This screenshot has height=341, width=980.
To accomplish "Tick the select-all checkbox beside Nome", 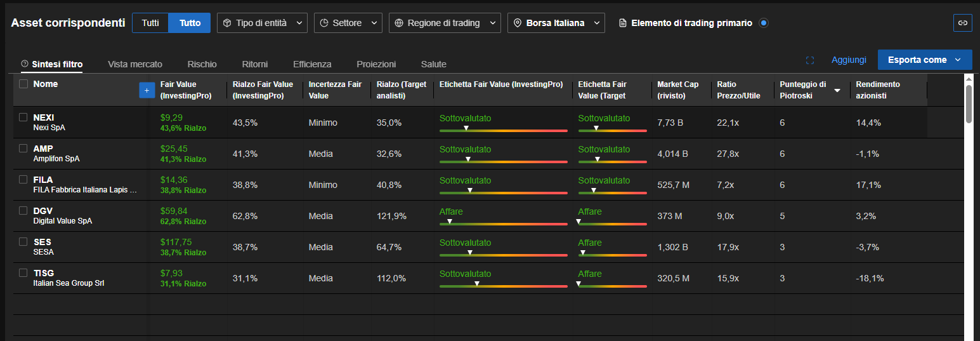I will coord(23,84).
